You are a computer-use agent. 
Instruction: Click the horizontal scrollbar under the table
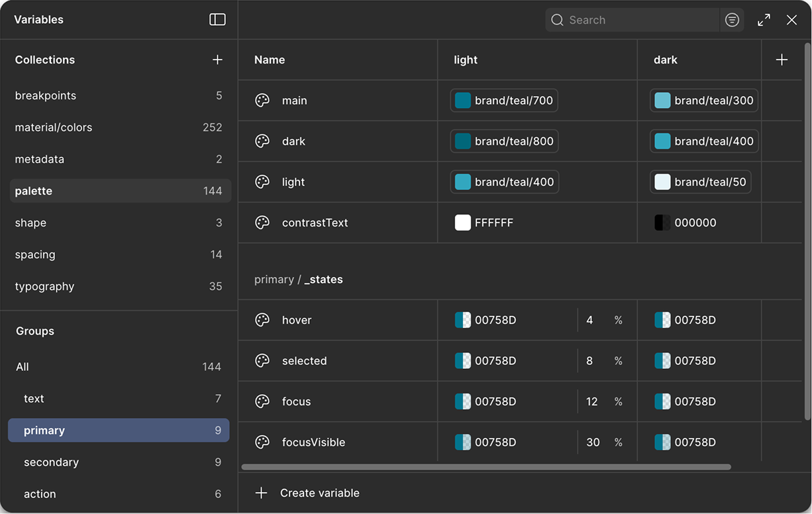click(x=485, y=467)
